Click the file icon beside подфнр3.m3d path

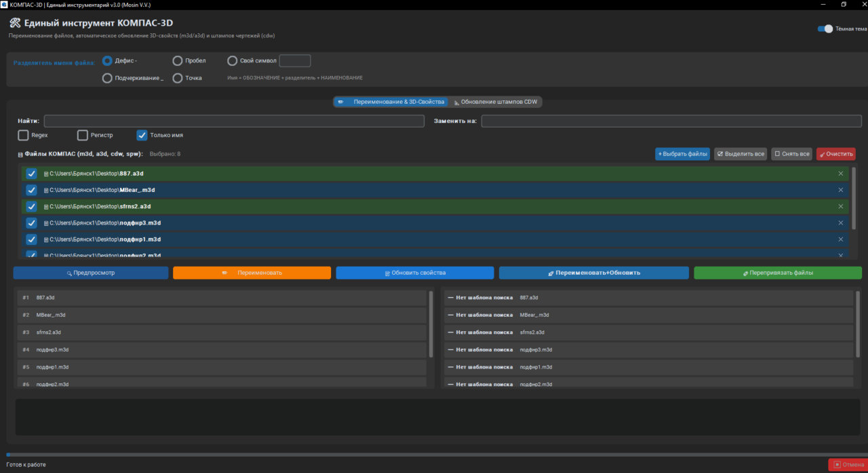[x=46, y=223]
